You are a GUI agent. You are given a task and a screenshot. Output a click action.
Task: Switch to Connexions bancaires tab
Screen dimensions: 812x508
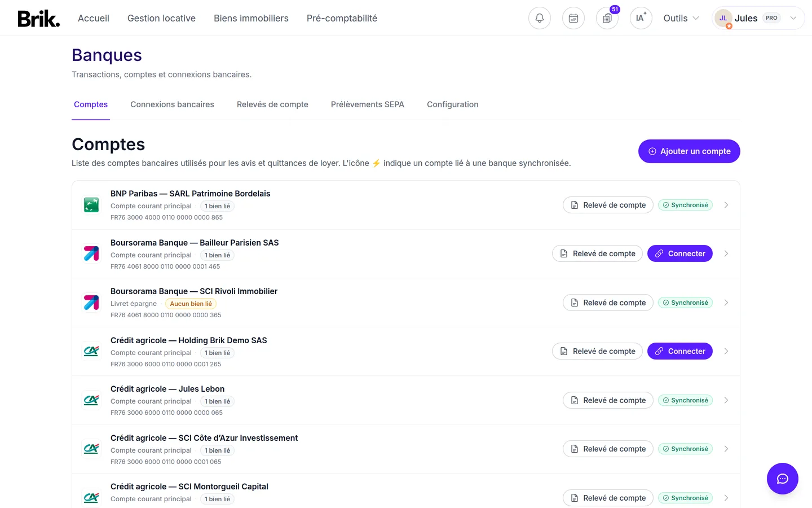click(x=172, y=104)
